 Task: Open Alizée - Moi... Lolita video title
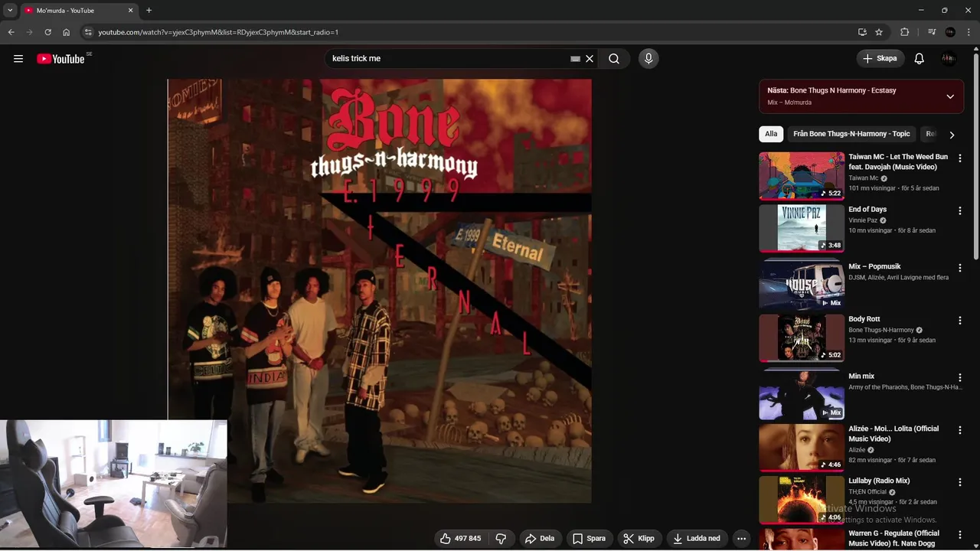[x=893, y=434]
